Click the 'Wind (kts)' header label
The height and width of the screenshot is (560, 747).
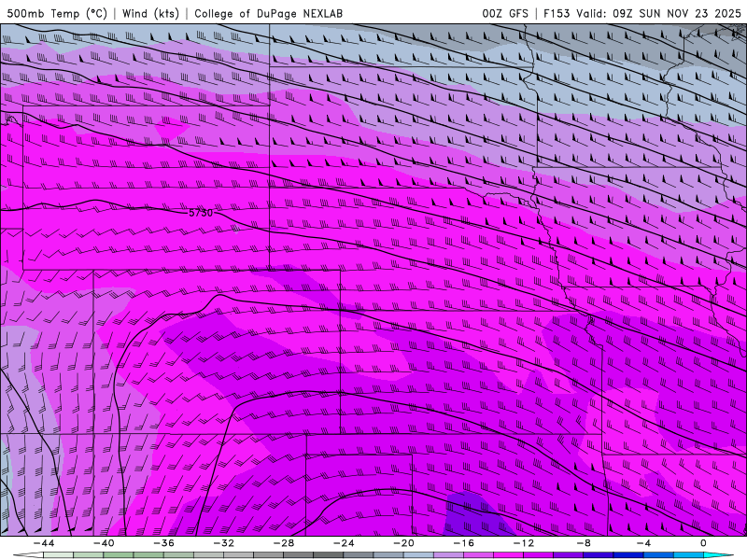pyautogui.click(x=150, y=13)
